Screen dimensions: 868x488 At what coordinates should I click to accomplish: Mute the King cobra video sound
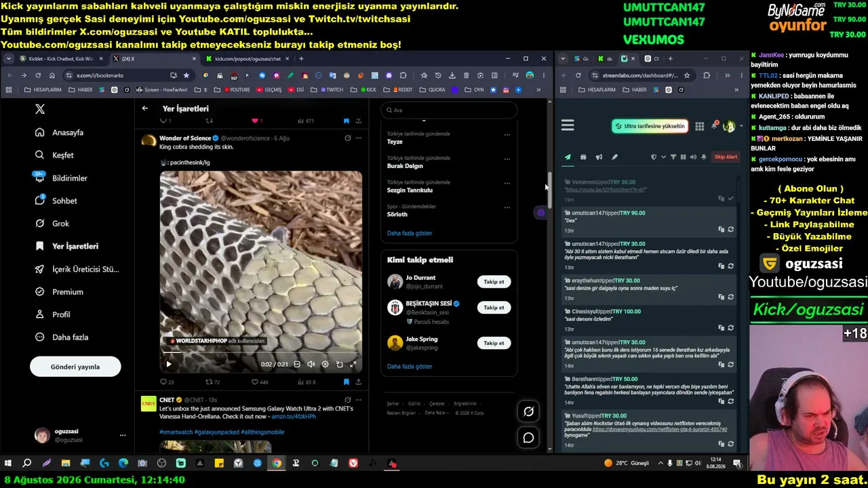pyautogui.click(x=311, y=365)
